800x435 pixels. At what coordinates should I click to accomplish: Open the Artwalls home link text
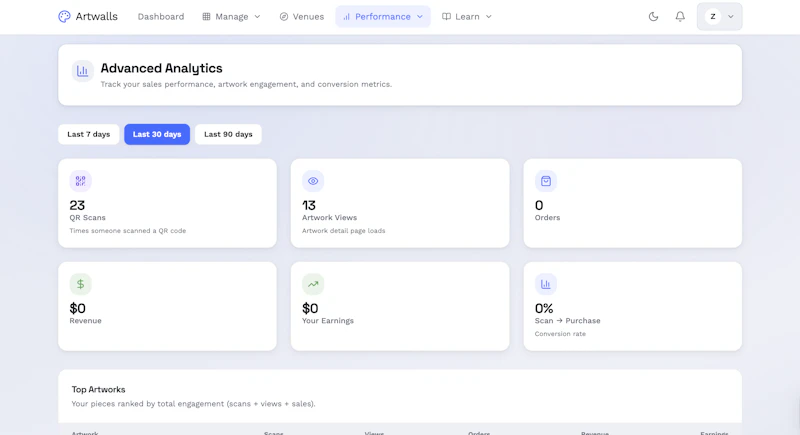[96, 16]
